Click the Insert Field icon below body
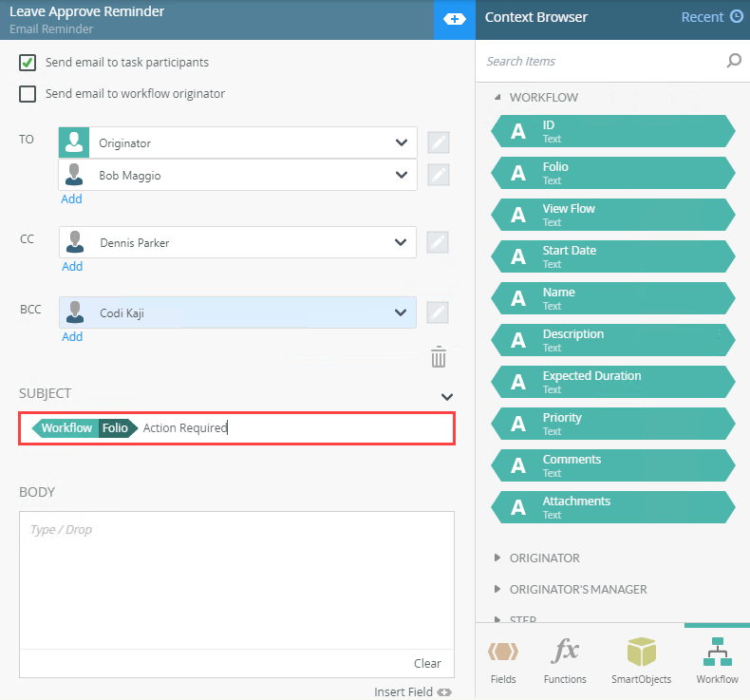The width and height of the screenshot is (750, 700). 444,691
